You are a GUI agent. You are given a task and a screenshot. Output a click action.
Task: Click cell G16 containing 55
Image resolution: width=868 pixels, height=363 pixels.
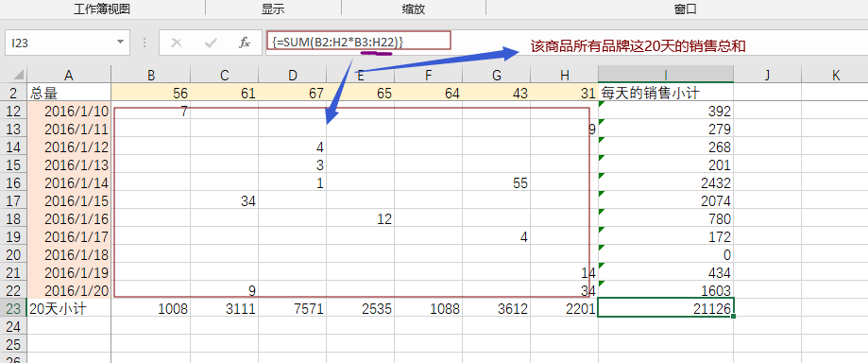(496, 182)
